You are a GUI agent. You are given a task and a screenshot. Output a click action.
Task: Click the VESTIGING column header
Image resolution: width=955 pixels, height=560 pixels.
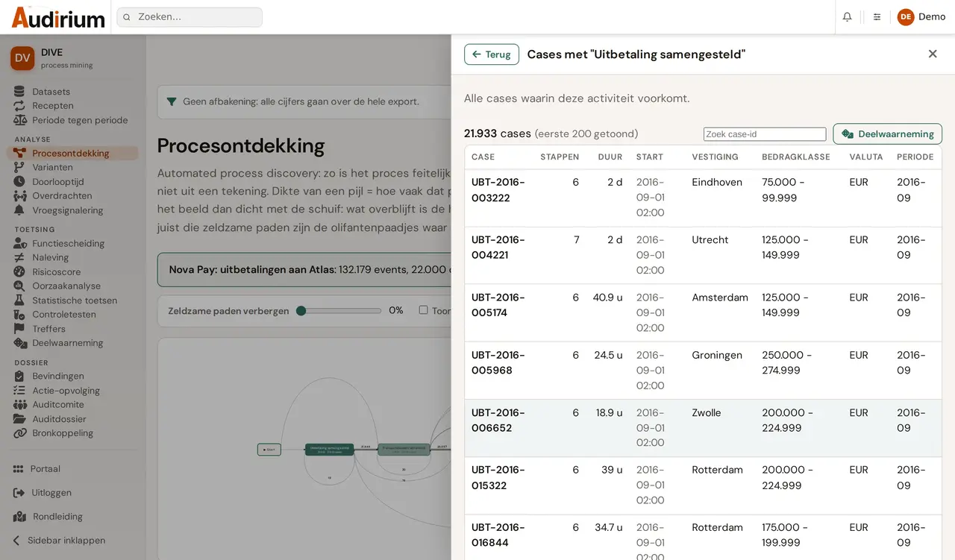coord(715,157)
